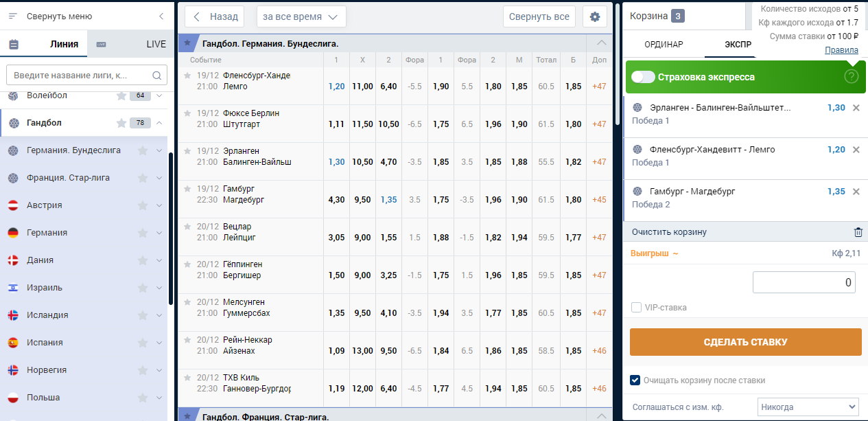Open the Свернуть меню hamburger icon
Viewport: 868px width, 421px height.
tap(13, 16)
